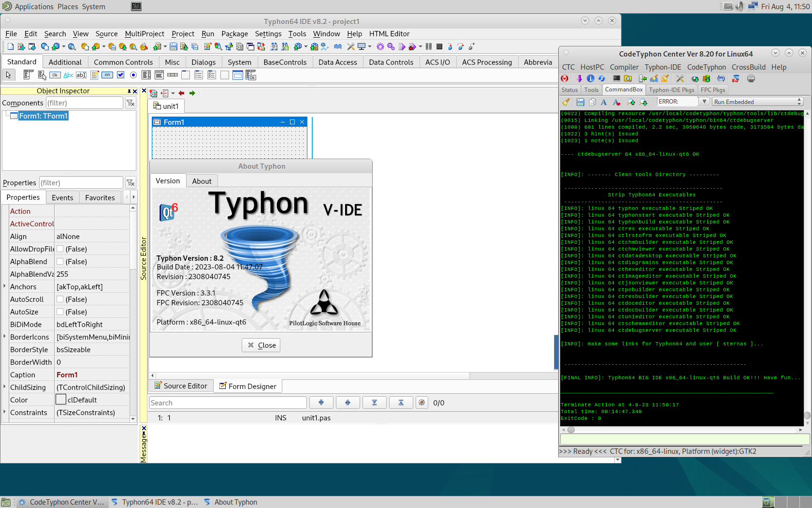
Task: Select the TMainMenu component in palette
Action: (29, 75)
